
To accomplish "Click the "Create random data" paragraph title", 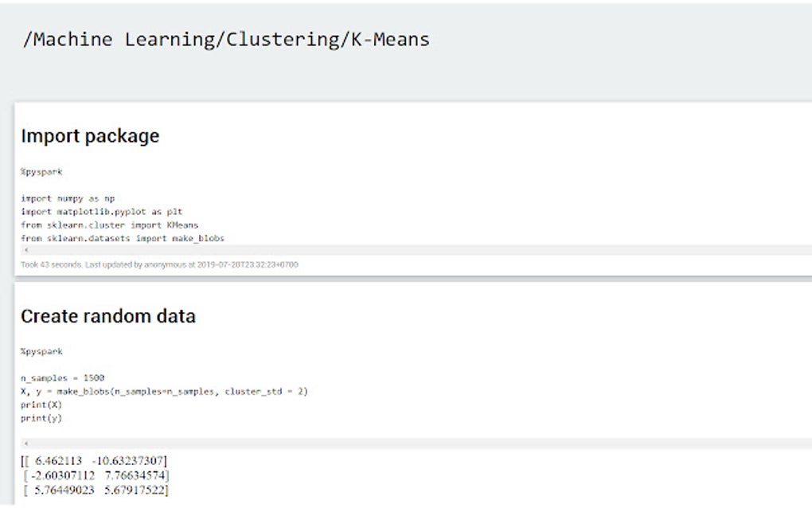I will [x=108, y=316].
